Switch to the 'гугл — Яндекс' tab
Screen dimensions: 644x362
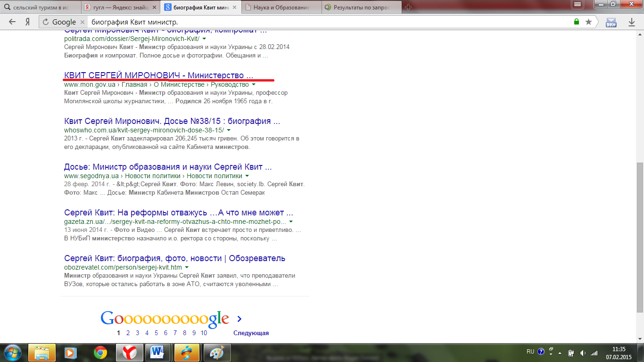coord(120,7)
